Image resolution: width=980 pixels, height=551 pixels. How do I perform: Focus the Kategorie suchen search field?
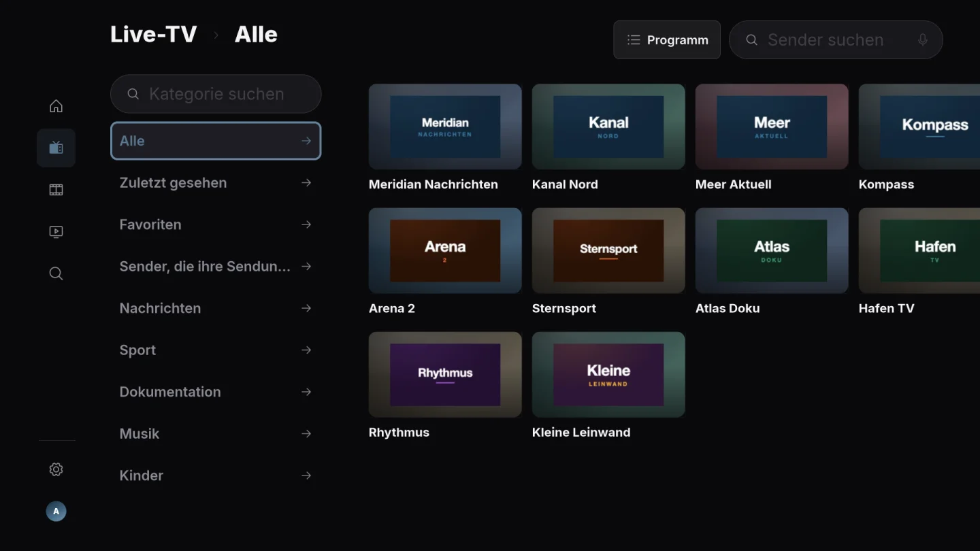pyautogui.click(x=216, y=94)
